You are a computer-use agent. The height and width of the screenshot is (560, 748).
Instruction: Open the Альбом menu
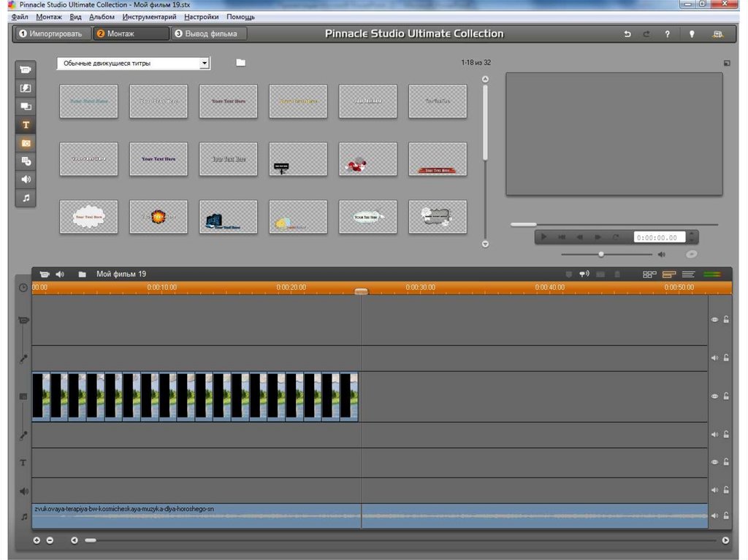tap(102, 17)
